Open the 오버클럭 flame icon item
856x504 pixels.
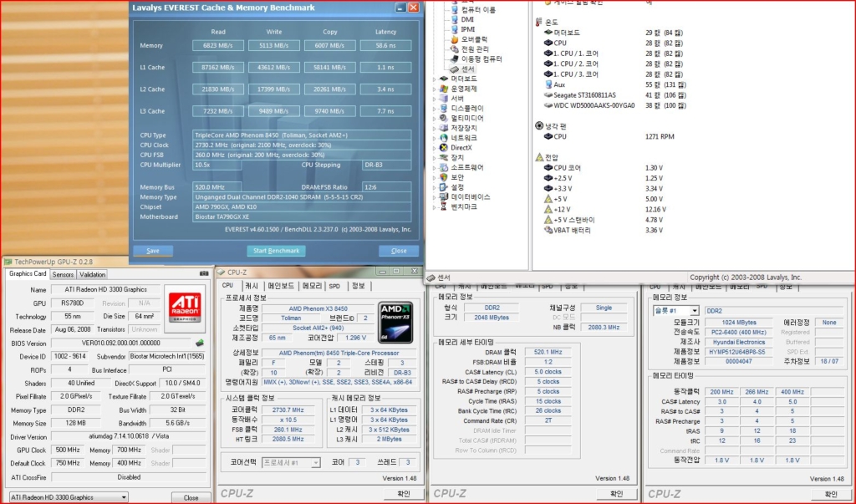pos(454,39)
